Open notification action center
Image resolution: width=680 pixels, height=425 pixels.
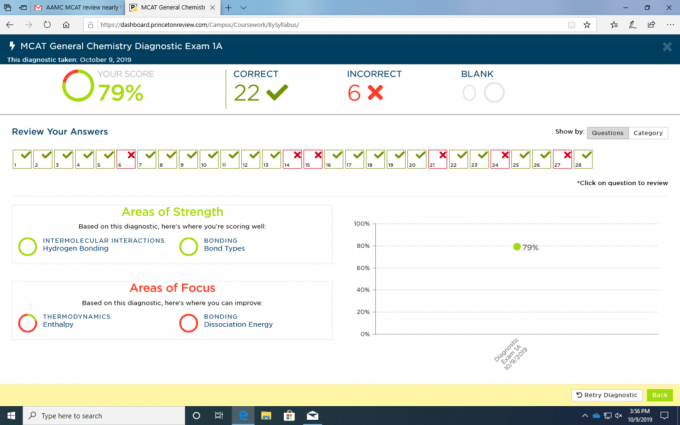click(664, 415)
